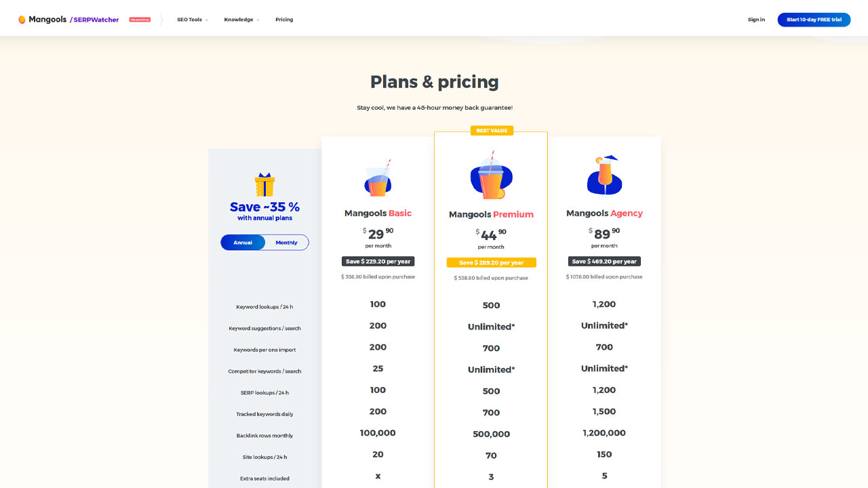Click the SERPWatcher product link
This screenshot has width=868, height=488.
[x=94, y=20]
